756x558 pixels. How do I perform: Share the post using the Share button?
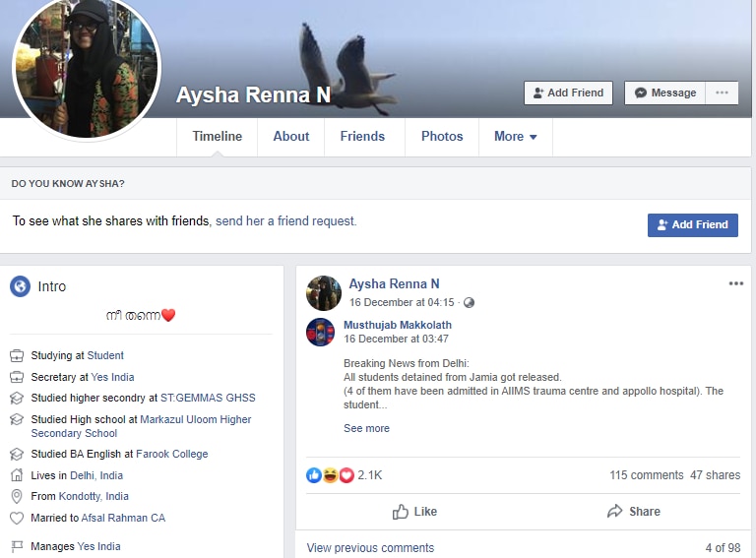click(x=633, y=512)
